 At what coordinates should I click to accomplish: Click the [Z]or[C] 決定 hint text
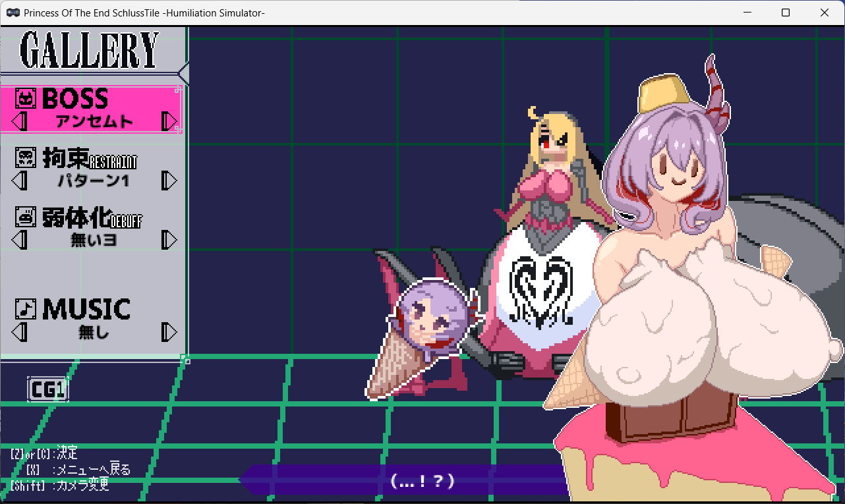[44, 453]
